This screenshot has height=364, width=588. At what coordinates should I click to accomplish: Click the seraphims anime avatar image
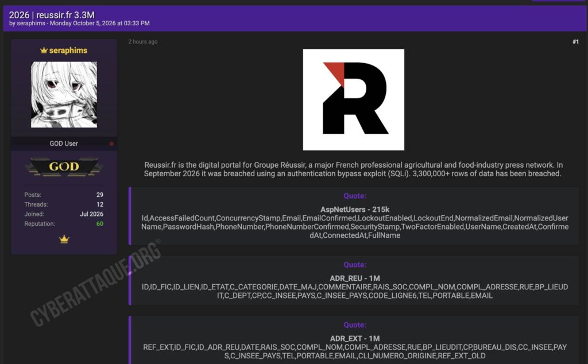coord(64,95)
